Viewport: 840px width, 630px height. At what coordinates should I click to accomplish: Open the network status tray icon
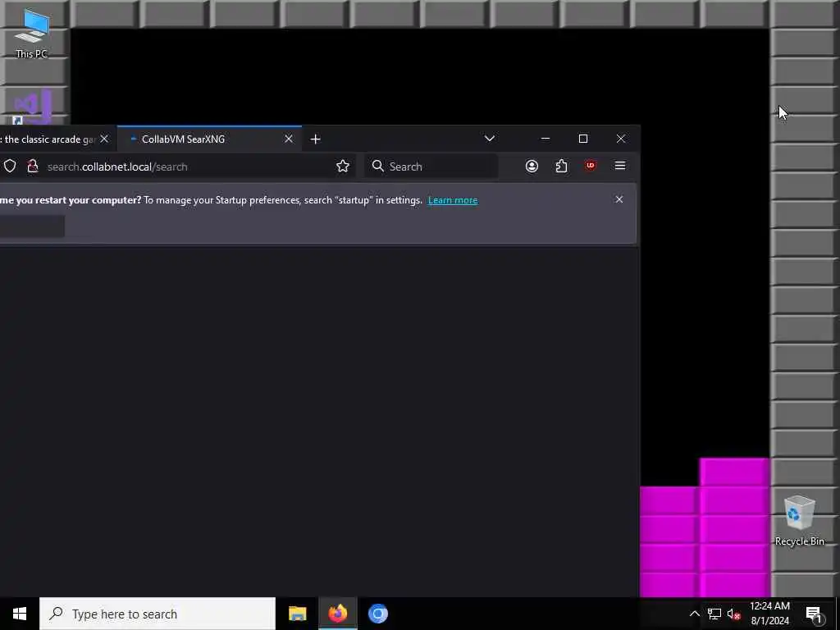tap(714, 614)
